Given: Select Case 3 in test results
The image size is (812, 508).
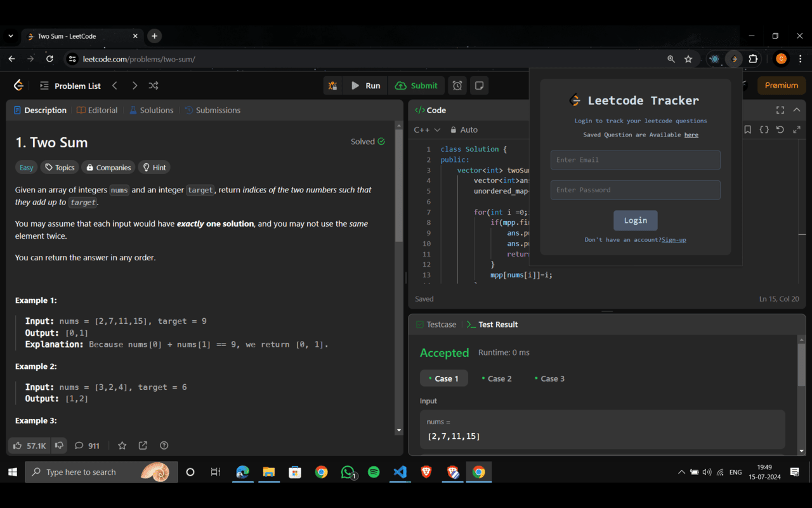Looking at the screenshot, I should (x=549, y=378).
